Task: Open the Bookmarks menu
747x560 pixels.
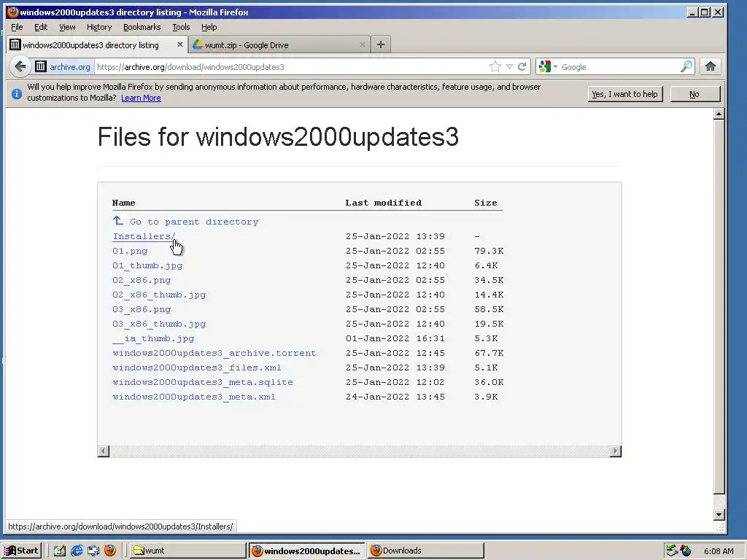Action: (142, 27)
